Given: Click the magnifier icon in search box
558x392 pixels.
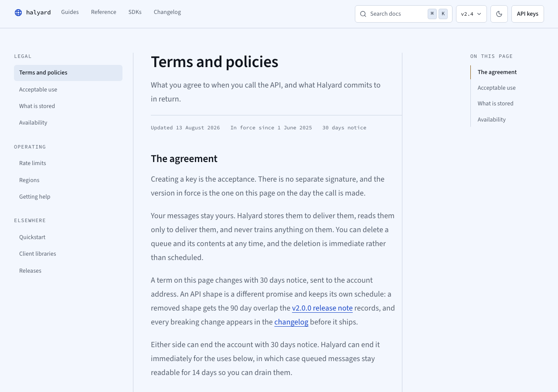Looking at the screenshot, I should click(363, 14).
